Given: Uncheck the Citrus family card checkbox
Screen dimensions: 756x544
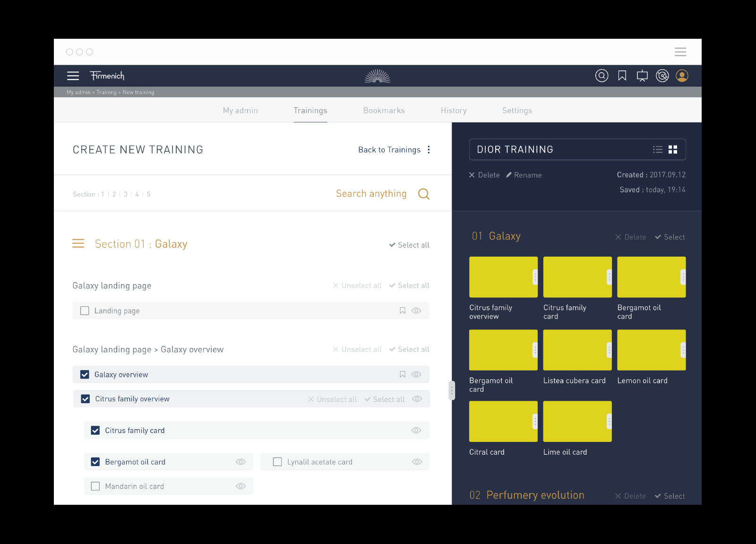Looking at the screenshot, I should [x=95, y=431].
